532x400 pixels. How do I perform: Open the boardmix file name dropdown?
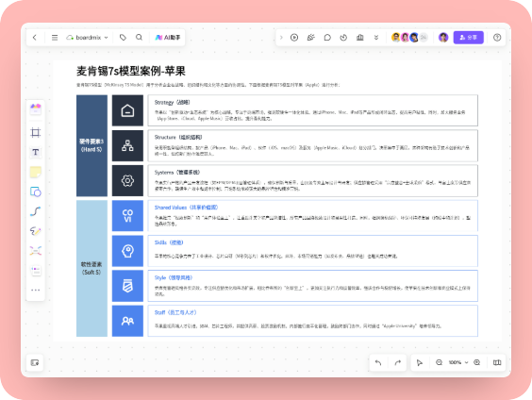(x=87, y=38)
